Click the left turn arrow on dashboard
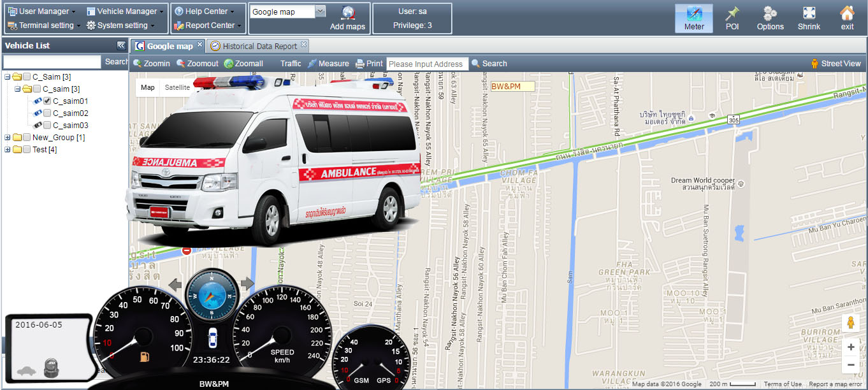868x390 pixels. [x=175, y=284]
